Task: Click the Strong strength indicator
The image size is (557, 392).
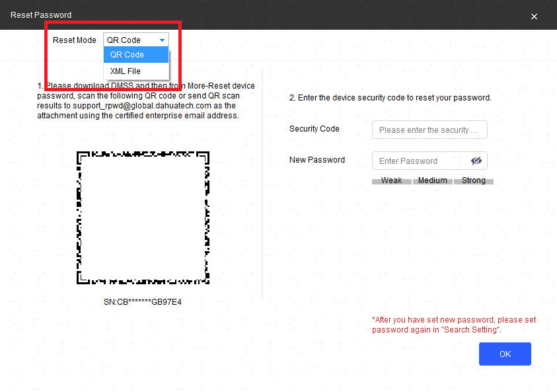Action: [474, 180]
